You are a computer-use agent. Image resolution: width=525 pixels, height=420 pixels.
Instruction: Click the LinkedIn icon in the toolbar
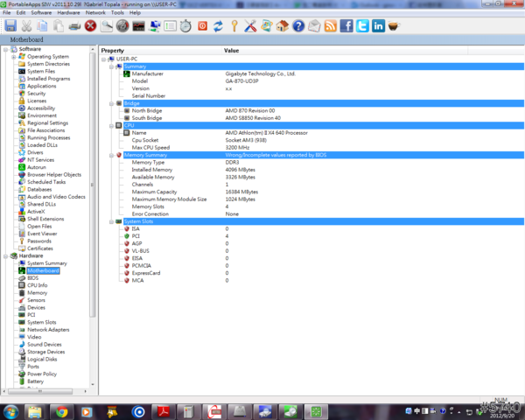[x=377, y=26]
